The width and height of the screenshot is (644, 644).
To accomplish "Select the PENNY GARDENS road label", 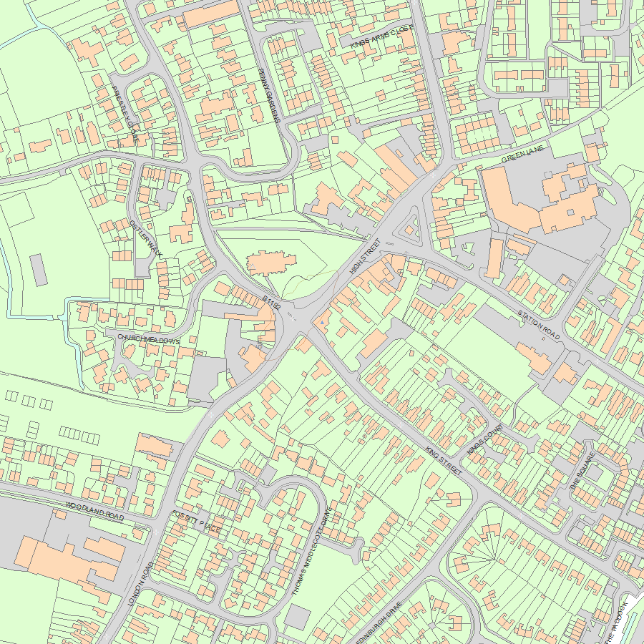I will point(270,95).
